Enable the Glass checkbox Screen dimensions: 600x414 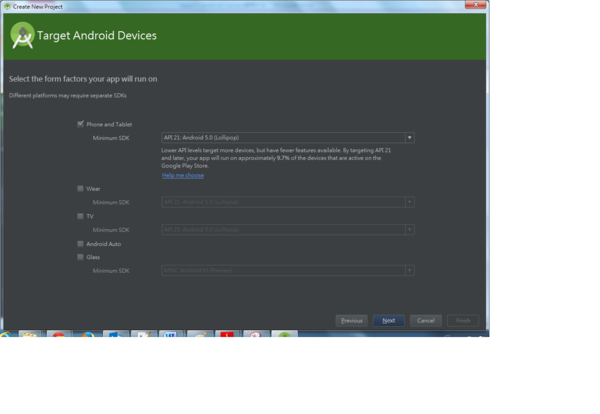pos(80,256)
